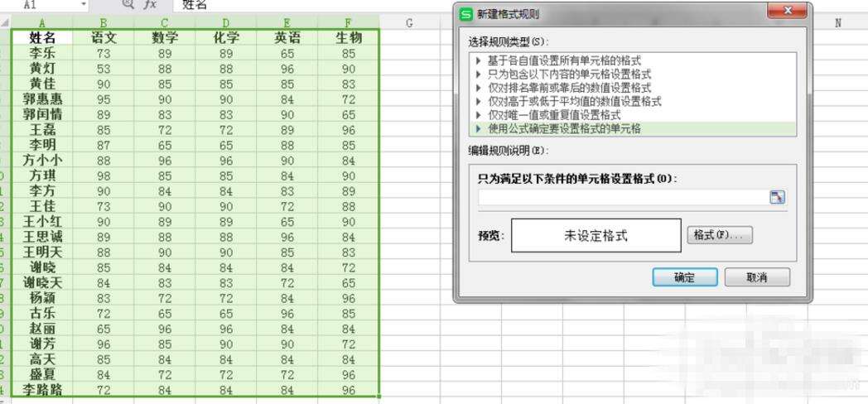Click 黄灯's 语文 score 53

tap(104, 69)
